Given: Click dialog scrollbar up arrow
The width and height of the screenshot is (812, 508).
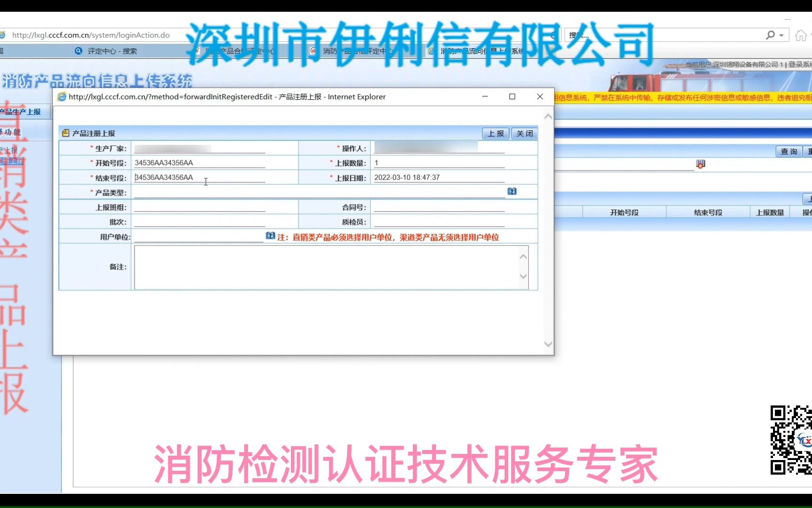Looking at the screenshot, I should coord(548,116).
